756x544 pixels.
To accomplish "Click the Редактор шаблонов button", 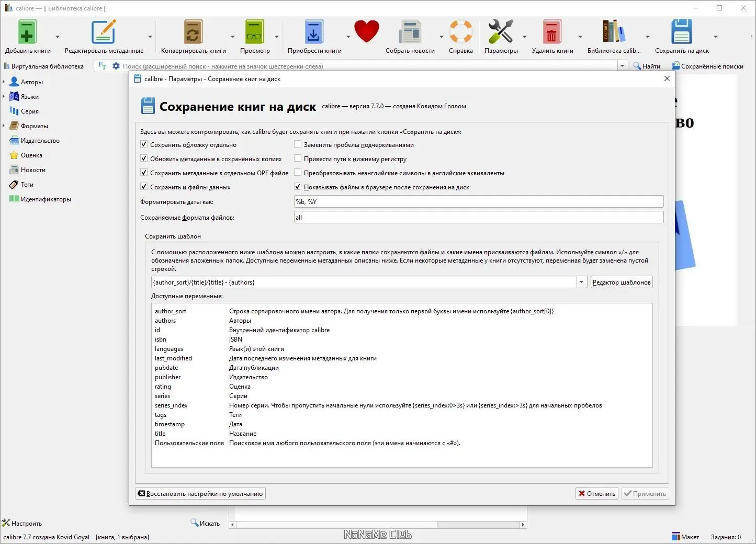I will pos(622,282).
